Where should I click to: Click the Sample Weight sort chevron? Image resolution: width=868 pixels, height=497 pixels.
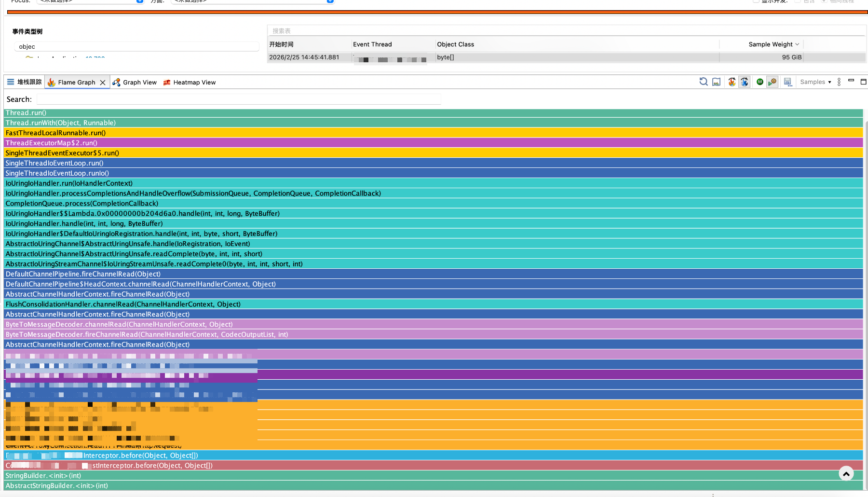coord(797,44)
